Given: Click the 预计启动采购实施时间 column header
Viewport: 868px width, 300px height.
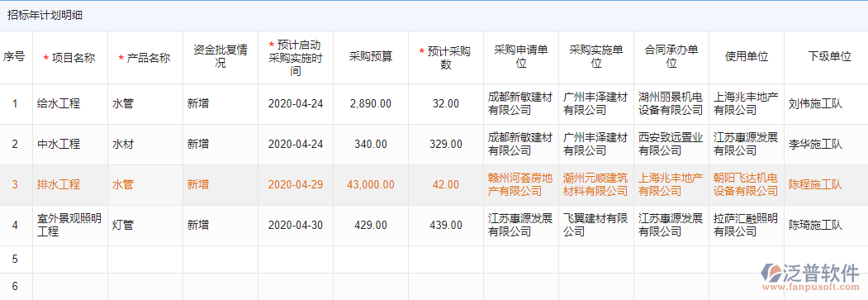Looking at the screenshot, I should (296, 58).
